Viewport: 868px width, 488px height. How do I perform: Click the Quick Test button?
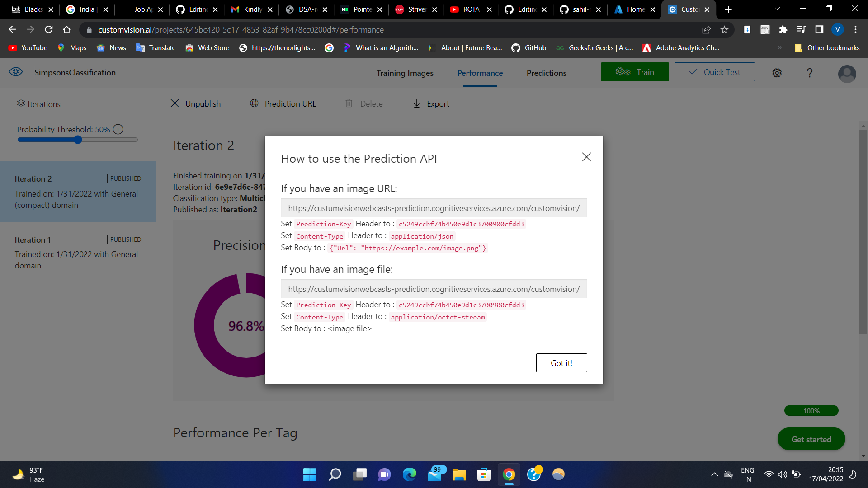pos(714,72)
